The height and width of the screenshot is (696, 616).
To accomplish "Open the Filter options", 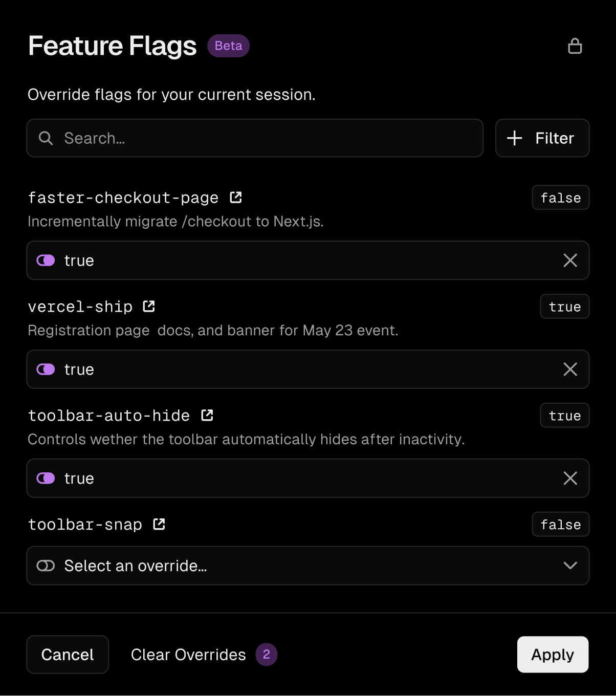I will (x=542, y=138).
